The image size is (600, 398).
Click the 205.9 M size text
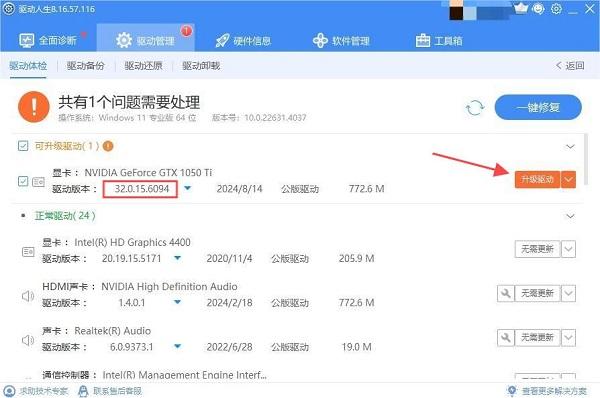356,258
